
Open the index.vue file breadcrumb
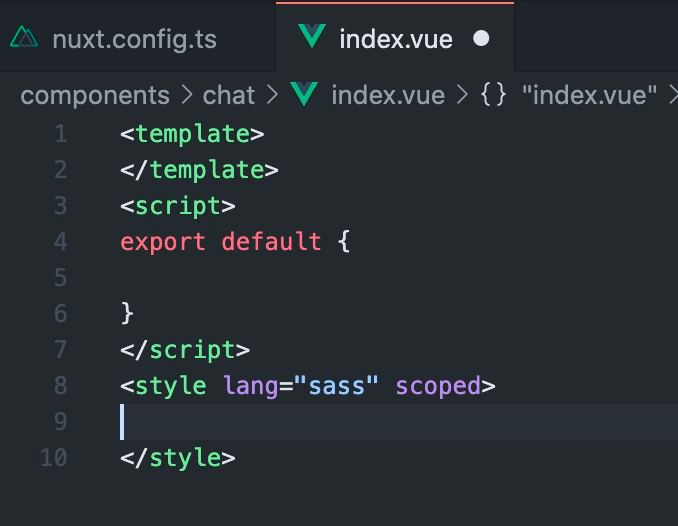(388, 95)
